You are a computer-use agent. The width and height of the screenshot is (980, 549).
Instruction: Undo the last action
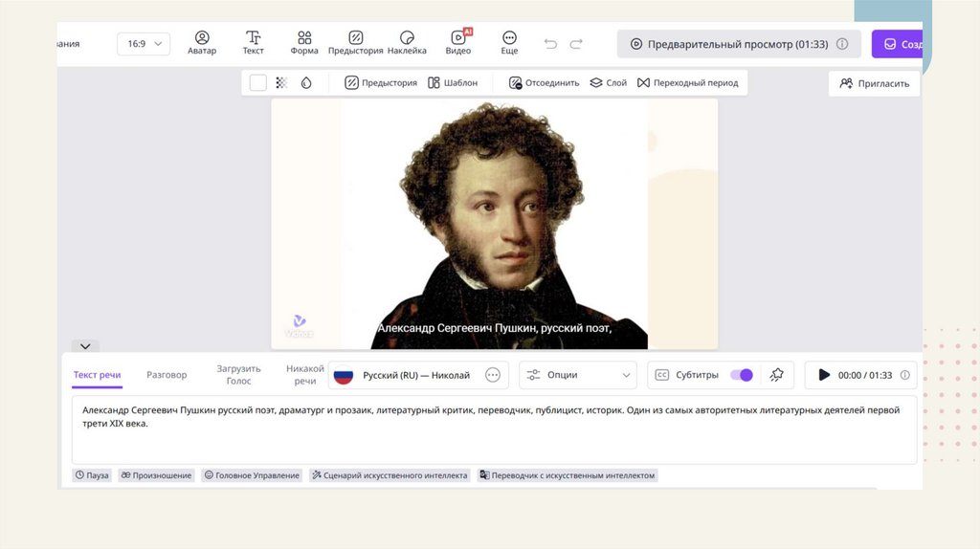coord(550,44)
